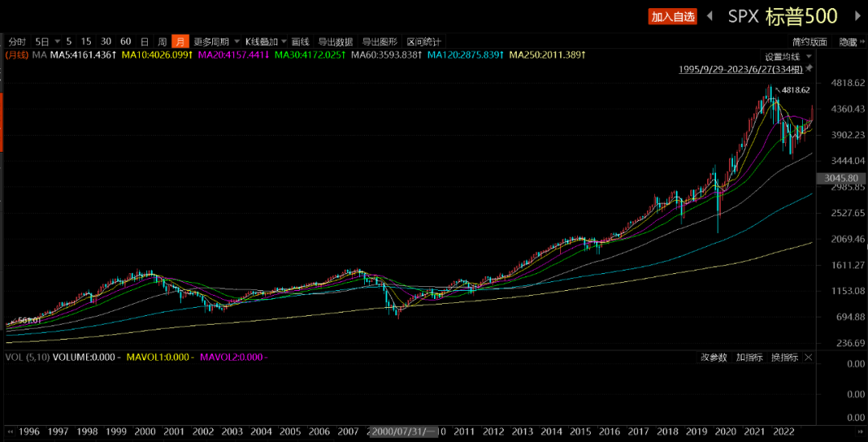Viewport: 868px width, 442px height.
Task: Click the MA30:4172.025 indicator label
Action: [x=310, y=55]
